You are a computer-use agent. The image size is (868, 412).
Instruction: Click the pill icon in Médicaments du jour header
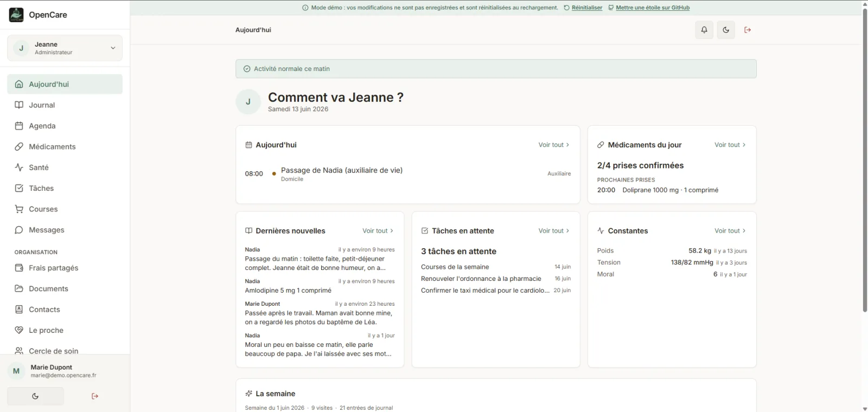pos(601,145)
